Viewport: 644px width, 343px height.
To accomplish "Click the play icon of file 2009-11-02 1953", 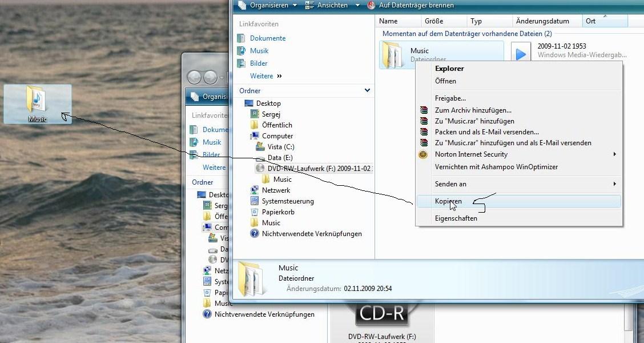I will click(521, 53).
